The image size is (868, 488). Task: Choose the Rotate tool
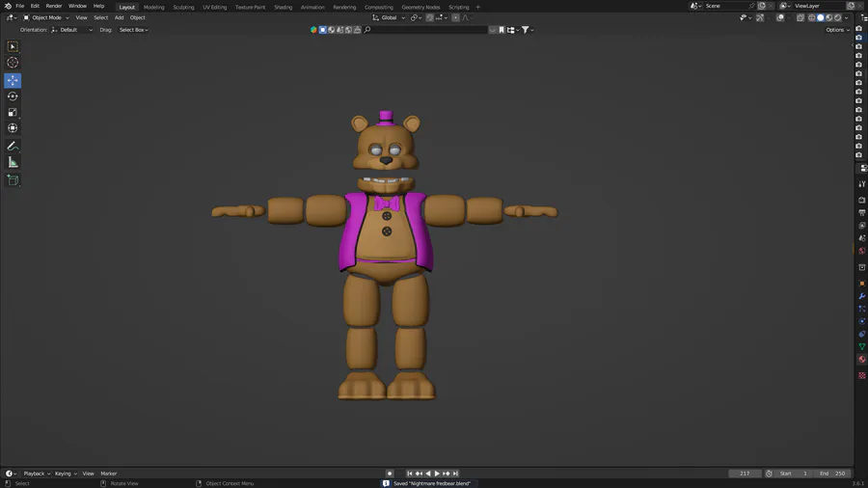click(x=13, y=96)
